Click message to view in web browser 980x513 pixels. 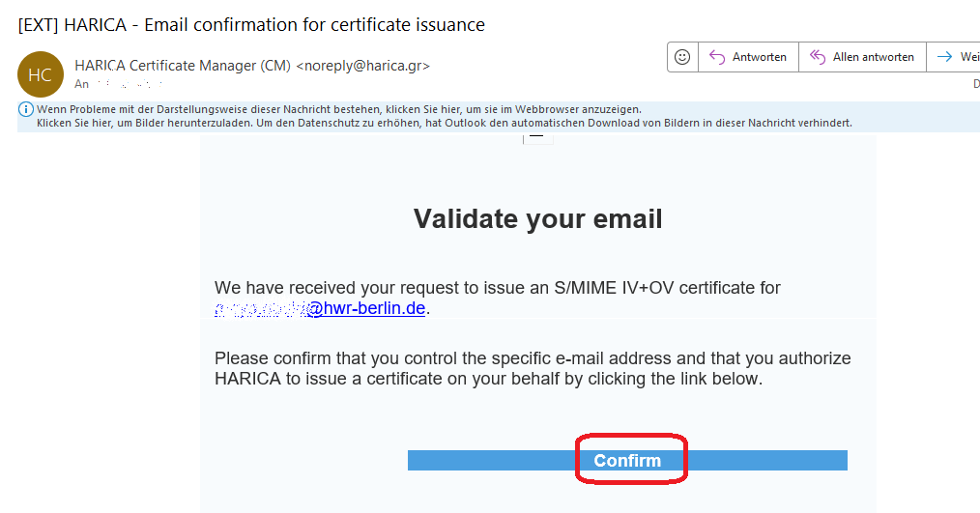(x=339, y=109)
